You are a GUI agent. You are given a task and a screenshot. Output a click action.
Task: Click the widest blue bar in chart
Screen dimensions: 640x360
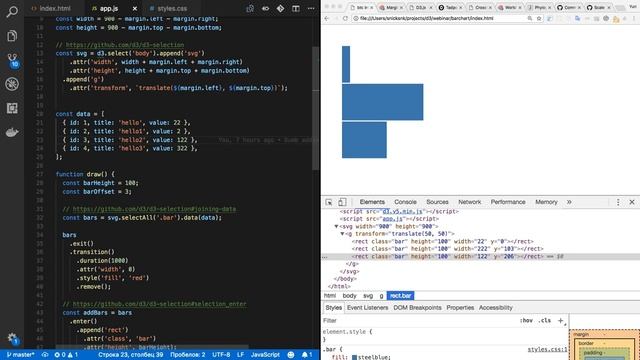pyautogui.click(x=382, y=102)
